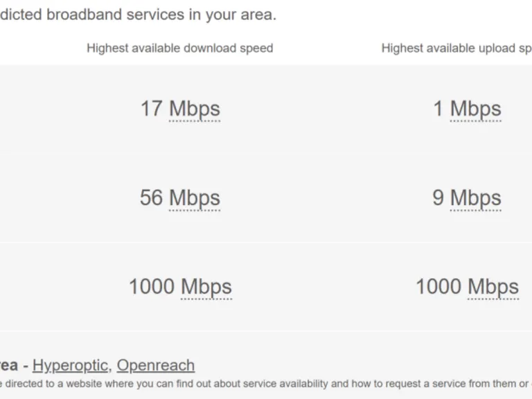Click the bold label before Hyperoptic

(8, 365)
